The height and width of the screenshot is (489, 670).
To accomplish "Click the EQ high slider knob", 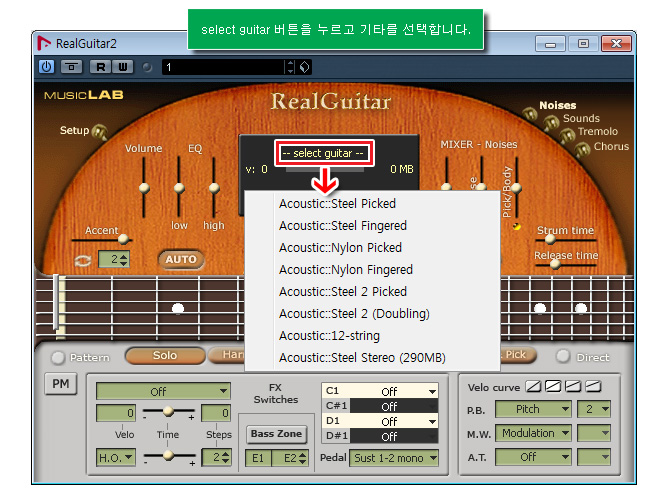I will (x=214, y=188).
